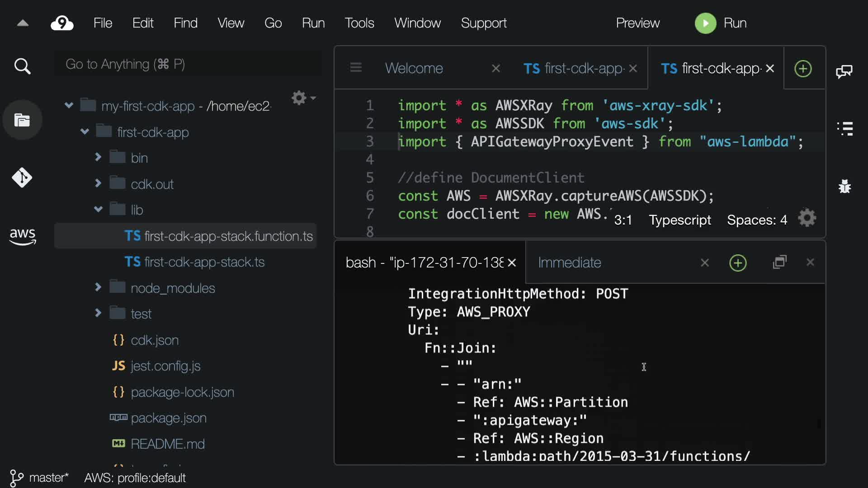Click the green Run button
This screenshot has width=868, height=488.
point(706,23)
